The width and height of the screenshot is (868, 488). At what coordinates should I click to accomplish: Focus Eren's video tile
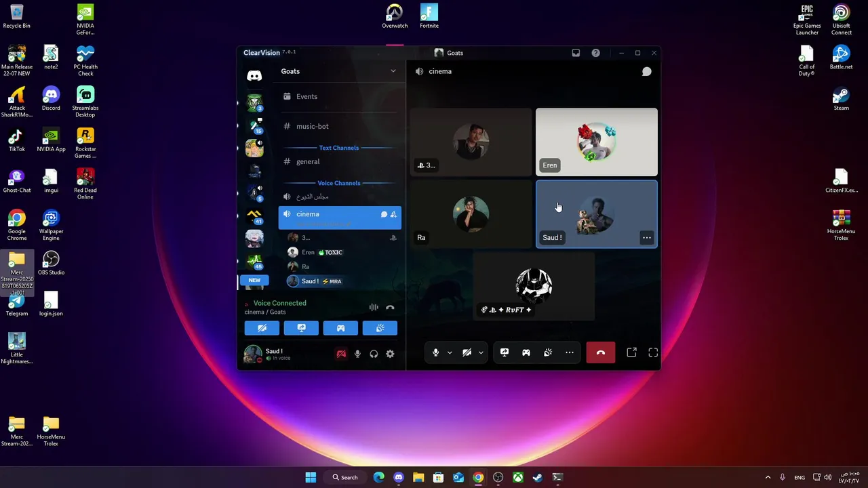coord(597,142)
